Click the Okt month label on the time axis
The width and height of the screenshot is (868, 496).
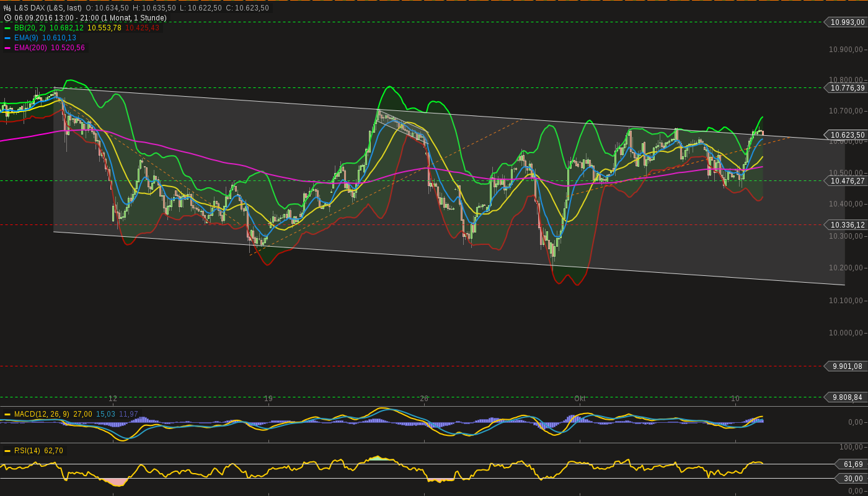(x=580, y=399)
